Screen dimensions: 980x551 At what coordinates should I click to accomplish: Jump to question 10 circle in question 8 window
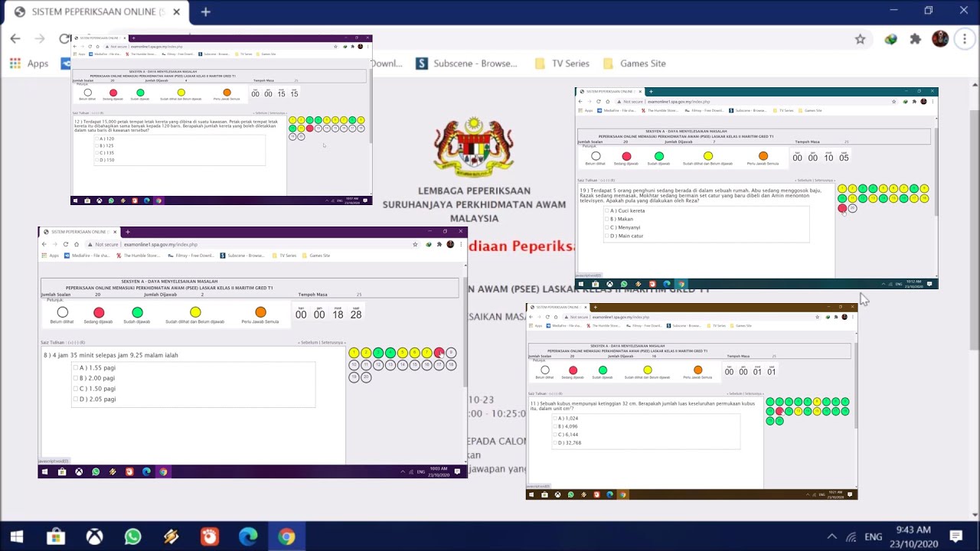(x=354, y=365)
